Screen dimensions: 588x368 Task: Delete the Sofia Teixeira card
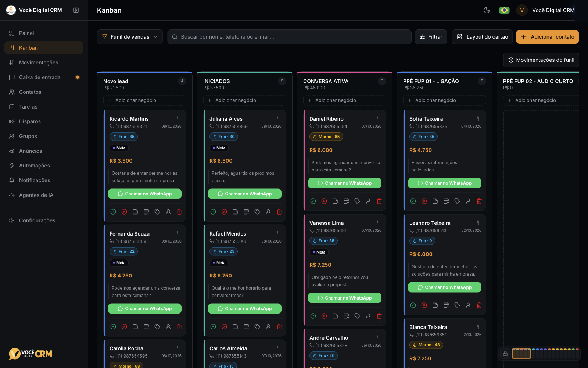tap(479, 201)
